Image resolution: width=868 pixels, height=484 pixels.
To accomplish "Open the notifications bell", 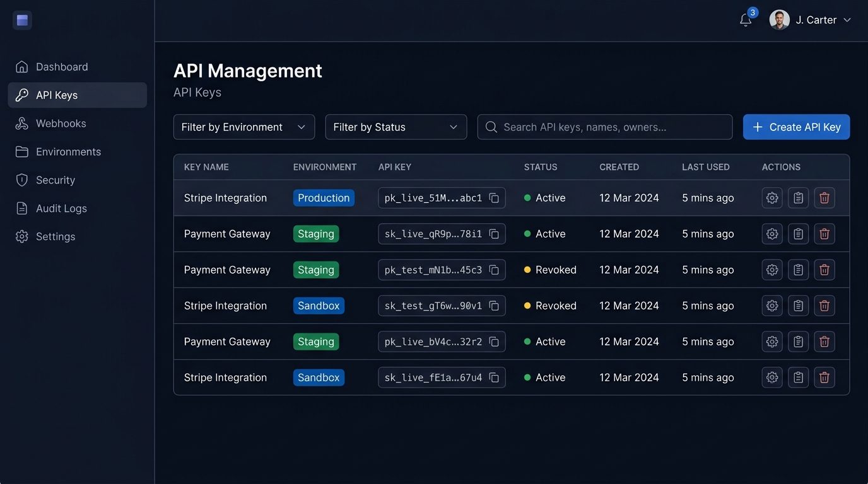I will [746, 20].
